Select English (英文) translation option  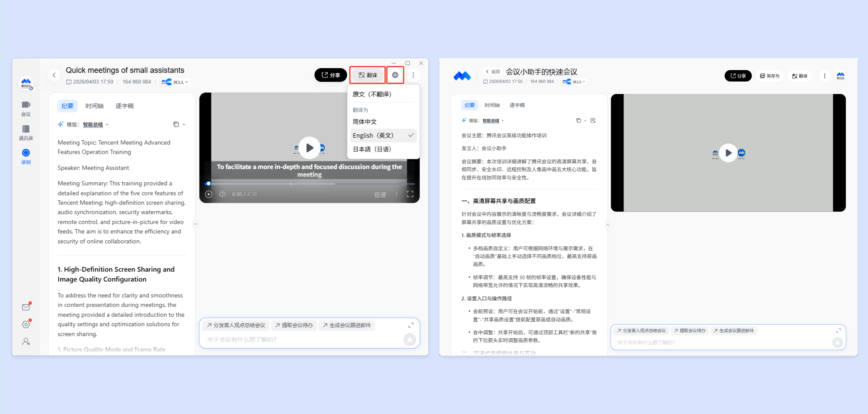tap(373, 135)
